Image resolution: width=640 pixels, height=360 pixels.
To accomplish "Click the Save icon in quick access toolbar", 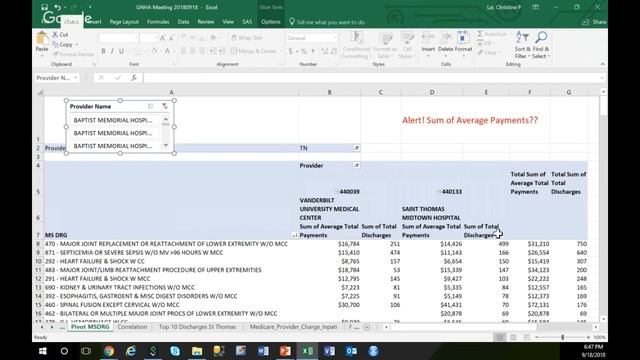I will 44,7.
